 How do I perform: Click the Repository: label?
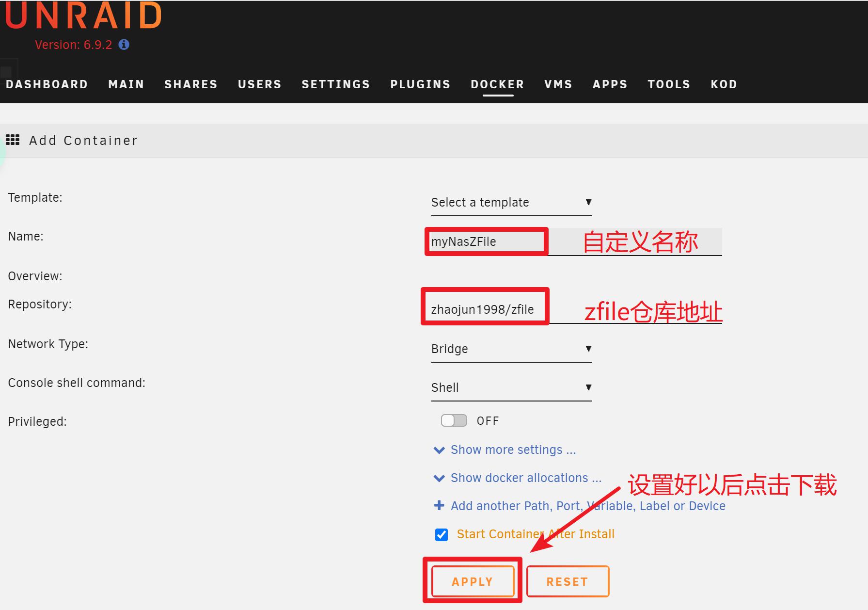tap(40, 304)
